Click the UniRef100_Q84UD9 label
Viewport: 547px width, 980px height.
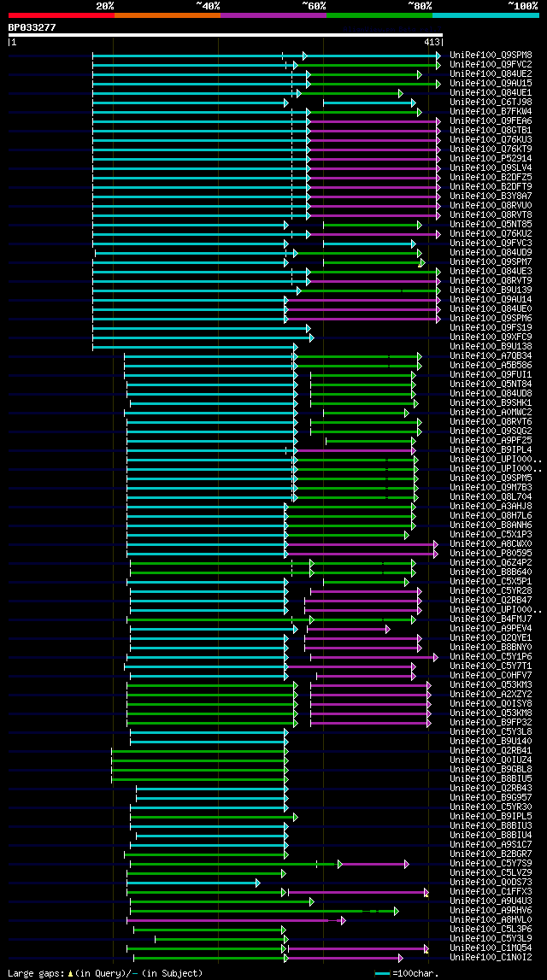click(491, 252)
